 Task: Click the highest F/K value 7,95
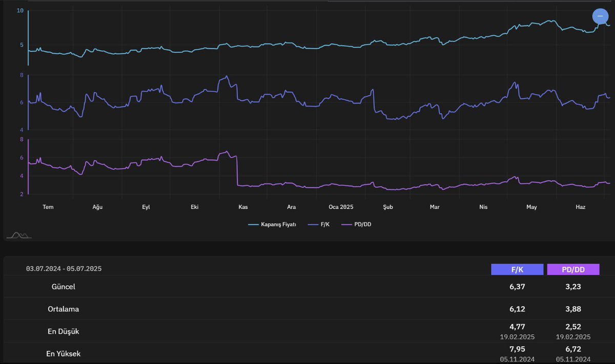[517, 349]
